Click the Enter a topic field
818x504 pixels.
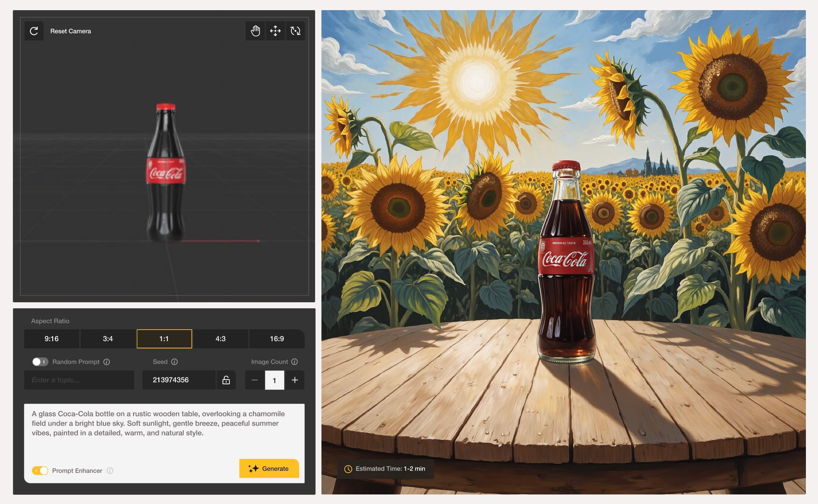[x=79, y=380]
